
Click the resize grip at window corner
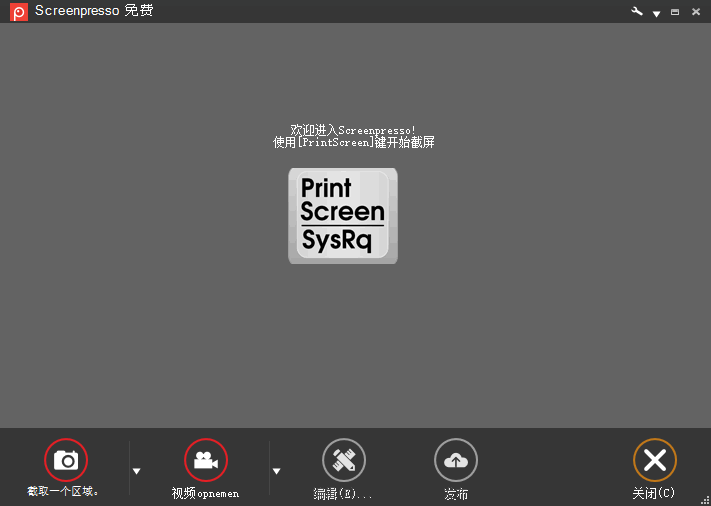coord(706,501)
